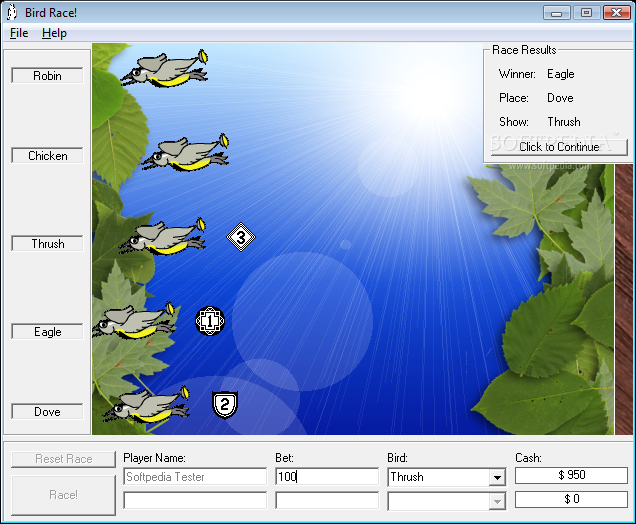Image resolution: width=636 pixels, height=524 pixels.
Task: Click the $ 950 cash box
Action: [x=571, y=475]
